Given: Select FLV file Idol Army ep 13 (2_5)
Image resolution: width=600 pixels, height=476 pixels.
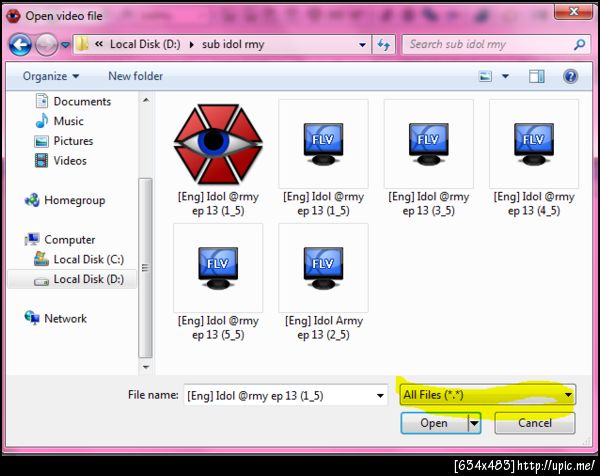Looking at the screenshot, I should [323, 283].
